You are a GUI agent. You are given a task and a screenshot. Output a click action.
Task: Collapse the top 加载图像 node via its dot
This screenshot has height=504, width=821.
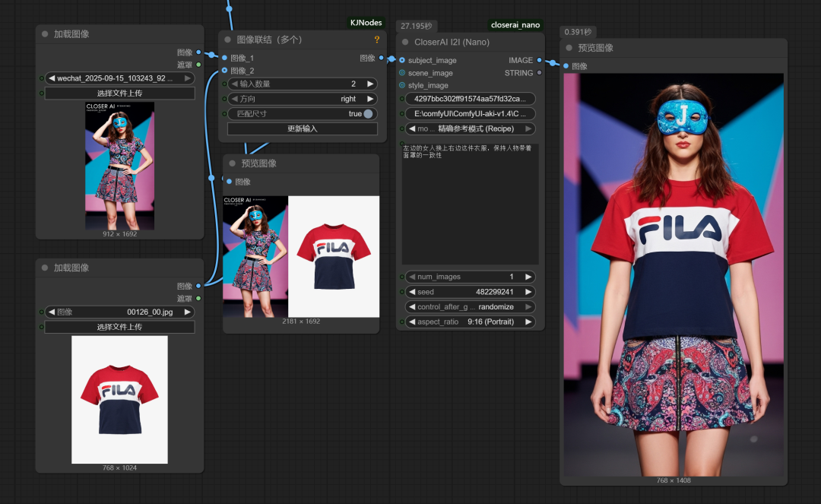click(x=45, y=34)
